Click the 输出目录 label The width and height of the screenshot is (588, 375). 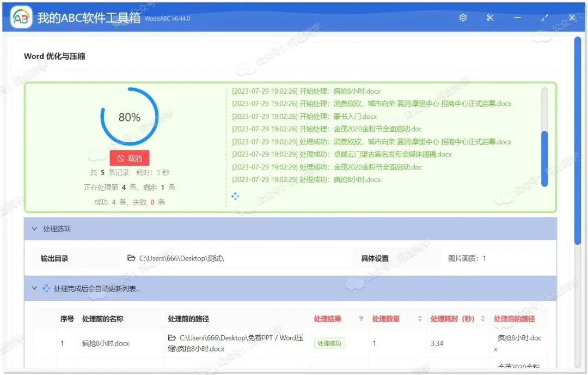[54, 258]
